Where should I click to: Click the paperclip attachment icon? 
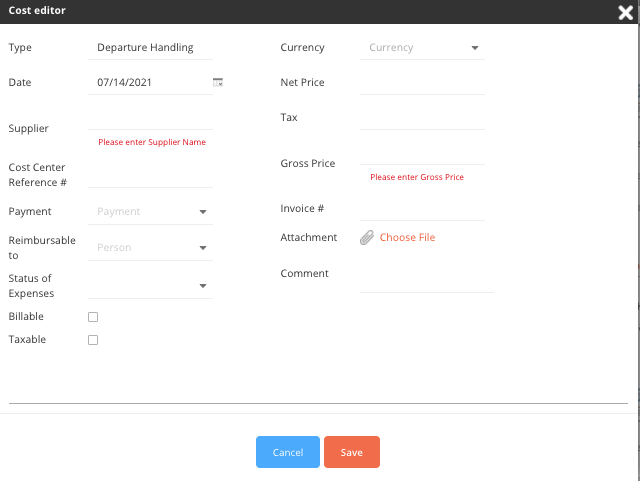pos(367,237)
